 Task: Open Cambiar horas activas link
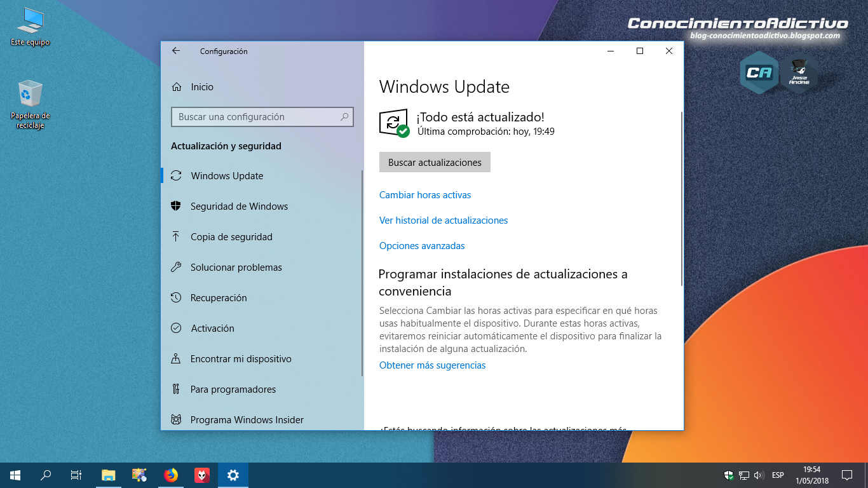(425, 195)
